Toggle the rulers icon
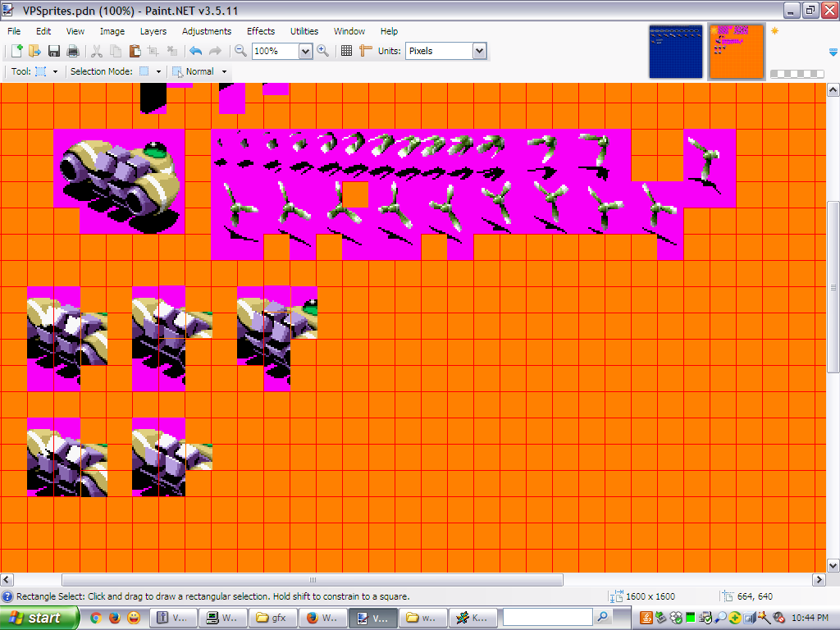 coord(365,51)
